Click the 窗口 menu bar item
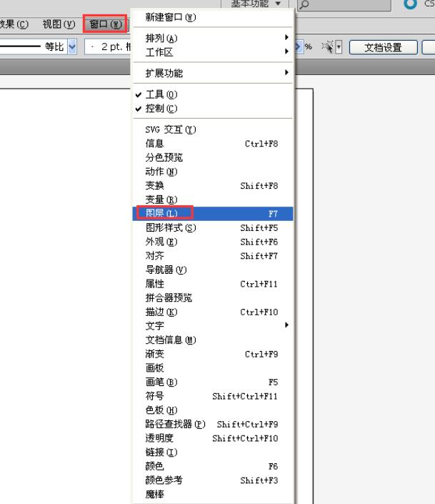 [105, 24]
